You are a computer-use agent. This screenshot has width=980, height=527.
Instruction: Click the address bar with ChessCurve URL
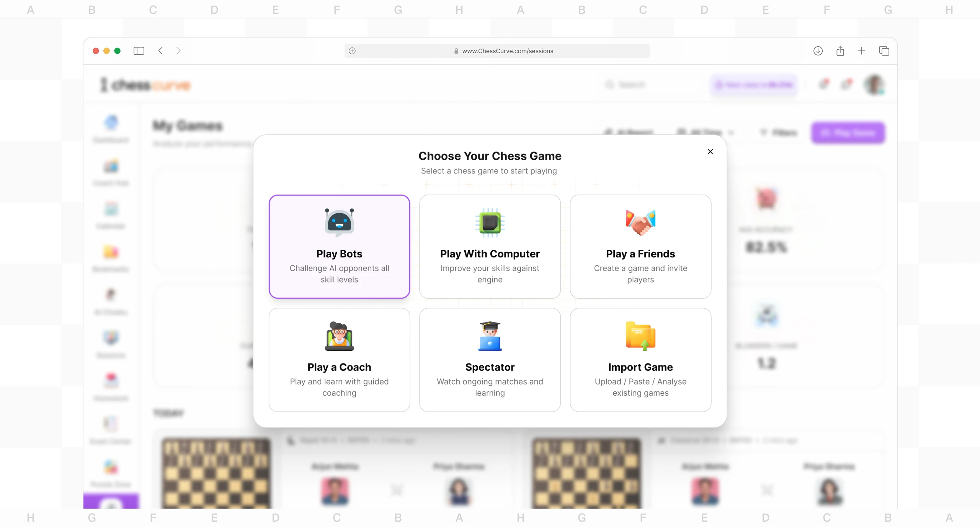[x=497, y=51]
